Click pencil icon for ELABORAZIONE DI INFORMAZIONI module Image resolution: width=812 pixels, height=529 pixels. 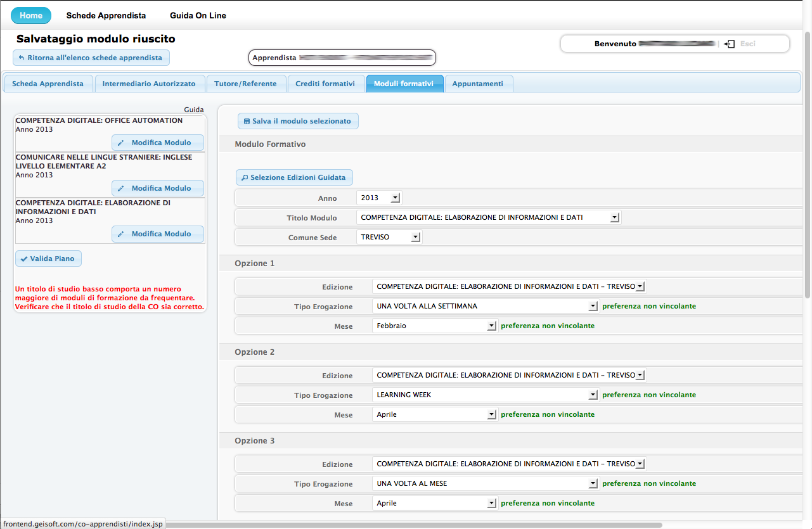[x=121, y=234]
